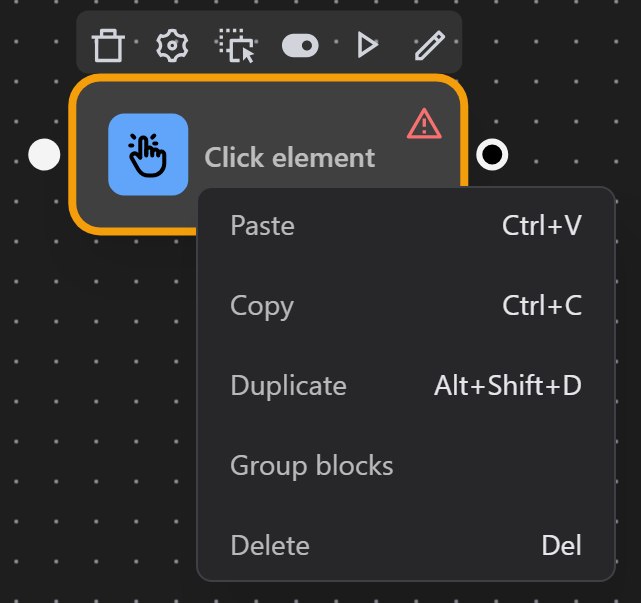Click the Alt+Shift+D shortcut text
Image resolution: width=641 pixels, height=603 pixels.
pyautogui.click(x=508, y=386)
